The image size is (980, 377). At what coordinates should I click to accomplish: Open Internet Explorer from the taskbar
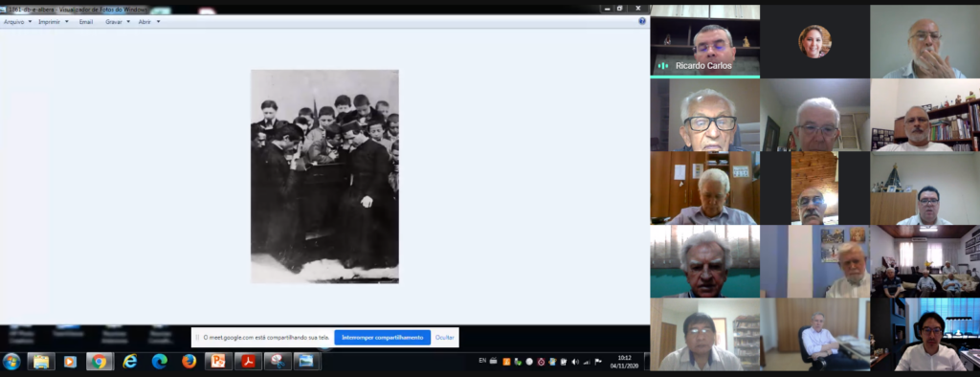pyautogui.click(x=129, y=362)
